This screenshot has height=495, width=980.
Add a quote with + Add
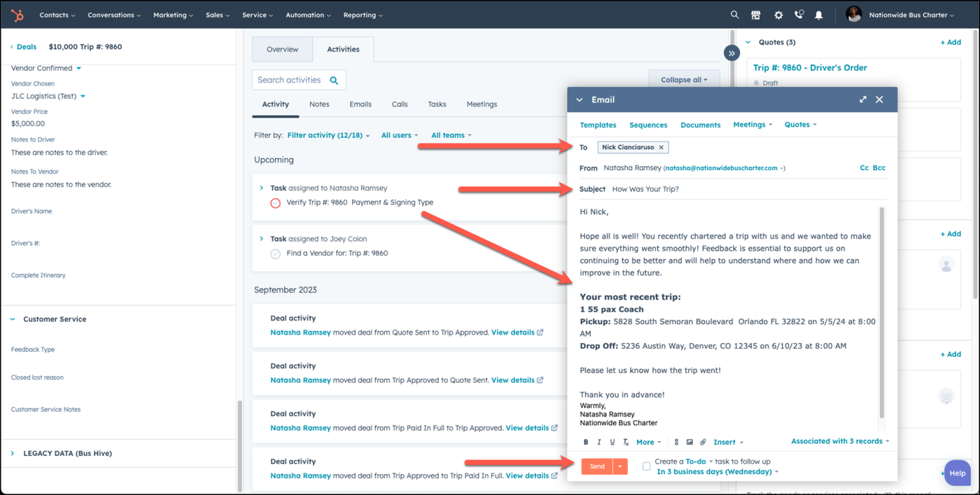(951, 42)
